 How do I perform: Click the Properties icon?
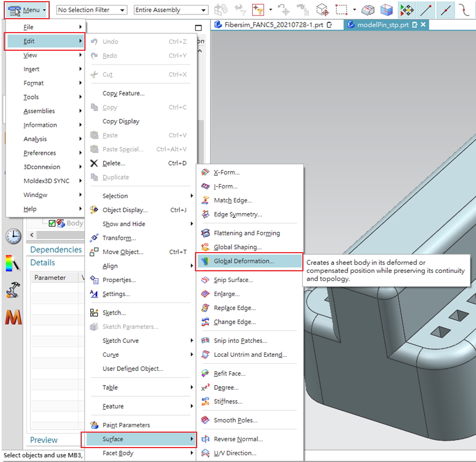click(x=94, y=279)
